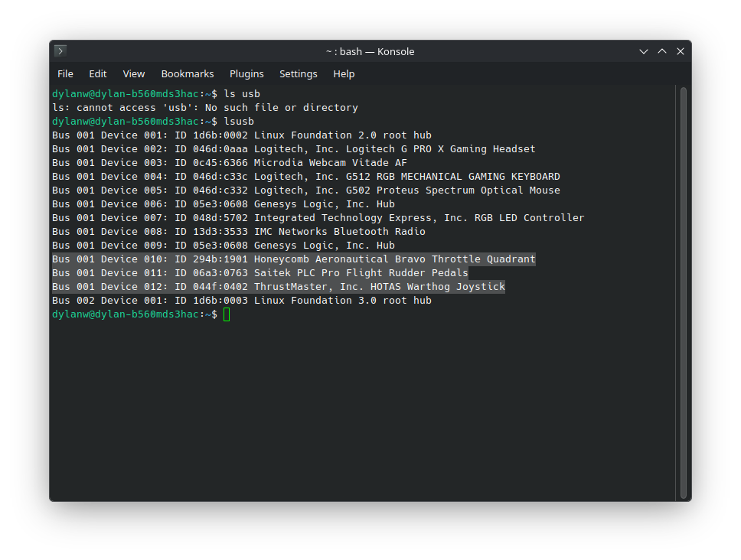Open the Settings menu

(299, 74)
